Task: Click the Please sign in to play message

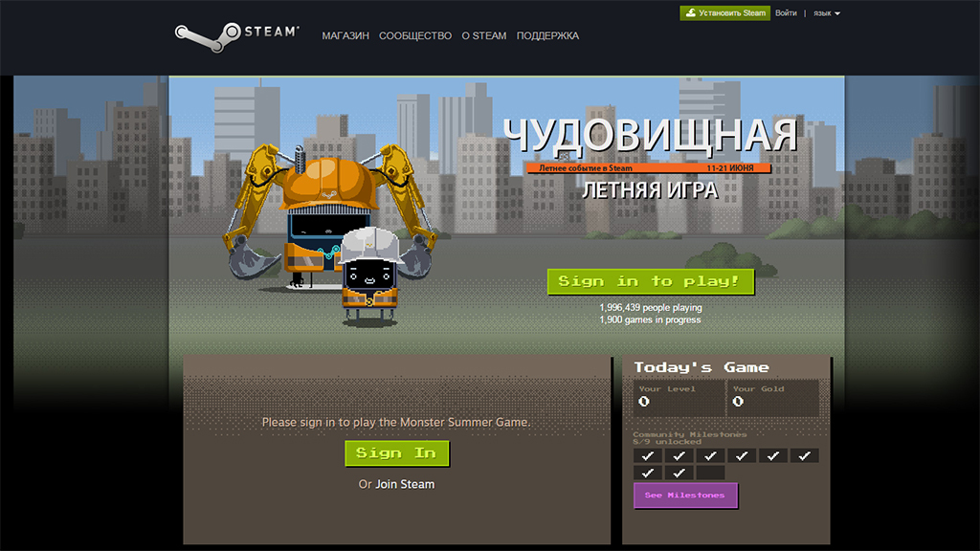Action: point(396,422)
